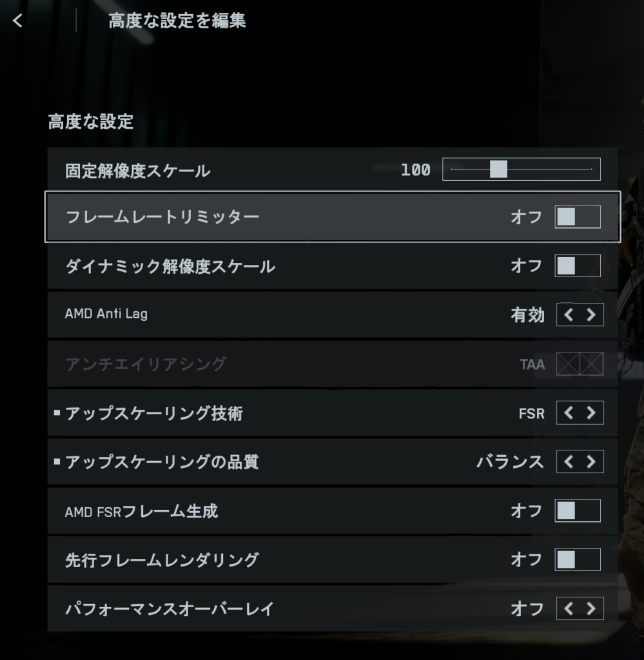This screenshot has width=644, height=660.
Task: Toggle the フレームレートリミッター switch
Action: point(578,217)
